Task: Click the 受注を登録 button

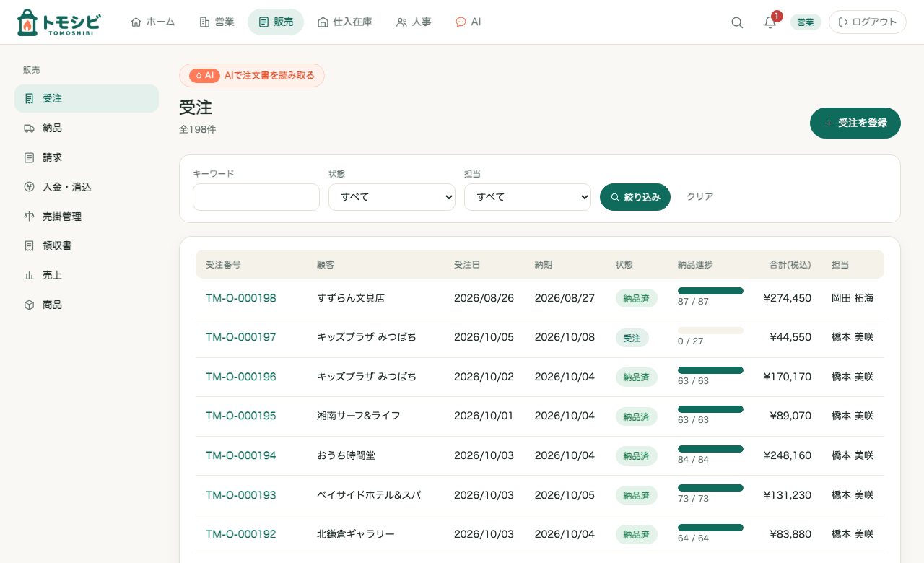Action: [855, 123]
